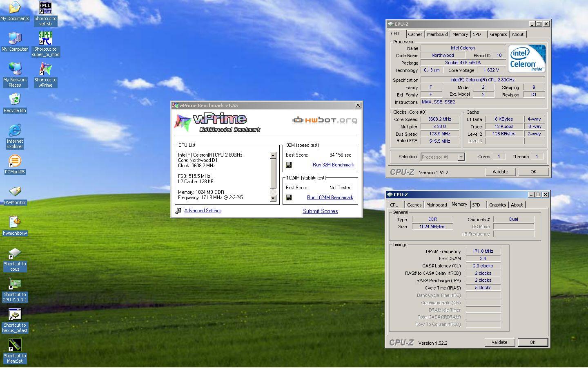The image size is (588, 368).
Task: Minimize the top CPU-Z window
Action: click(532, 24)
